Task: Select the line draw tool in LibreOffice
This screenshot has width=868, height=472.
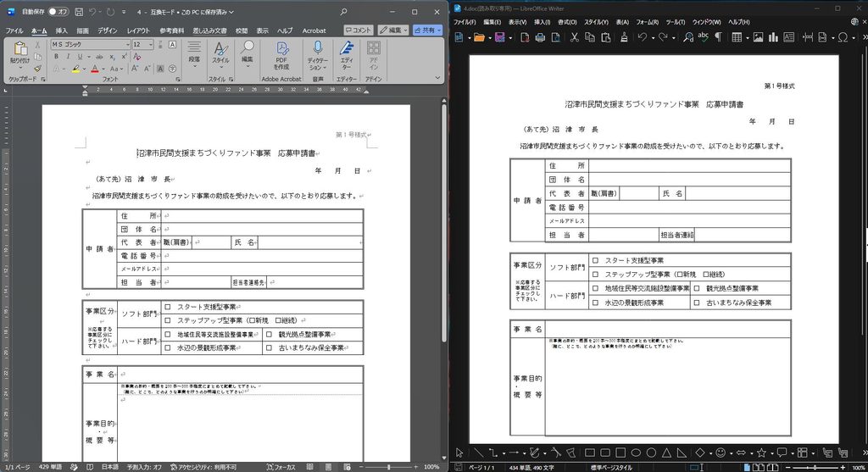Action: click(478, 453)
